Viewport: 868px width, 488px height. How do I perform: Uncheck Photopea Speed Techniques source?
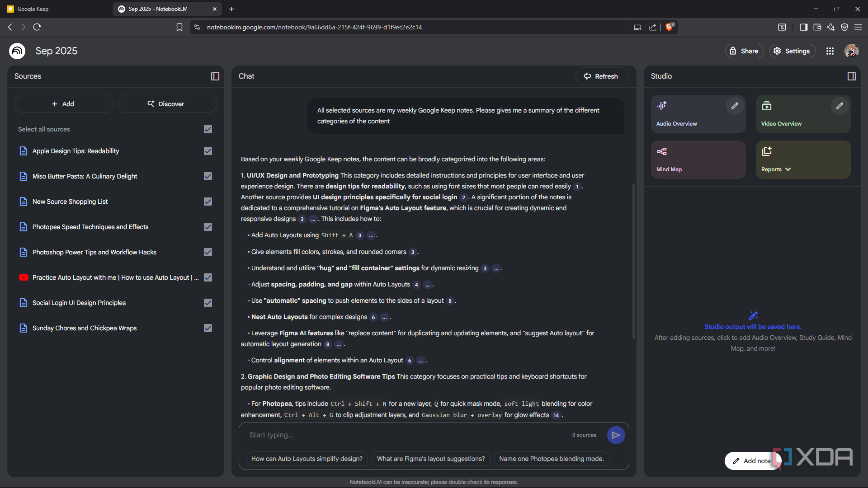tap(208, 227)
